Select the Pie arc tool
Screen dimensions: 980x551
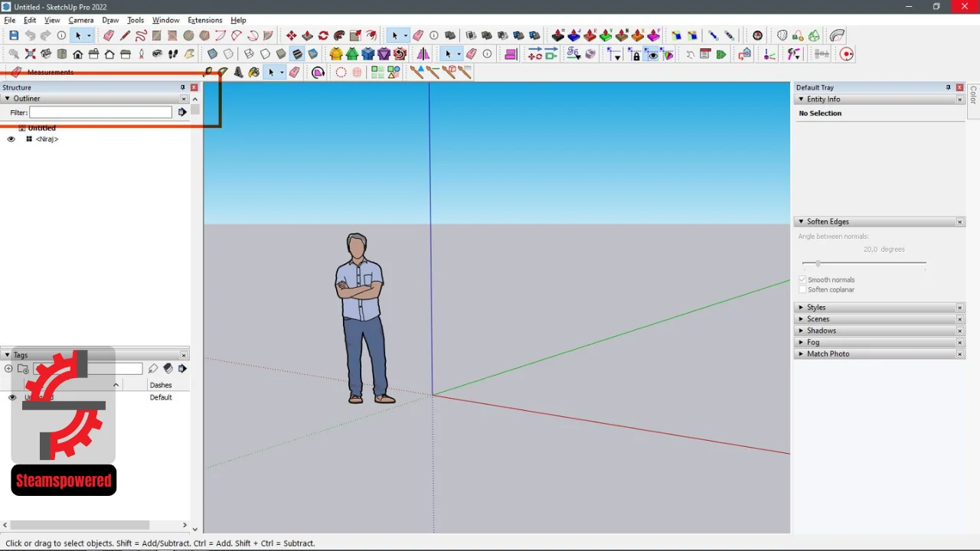268,35
